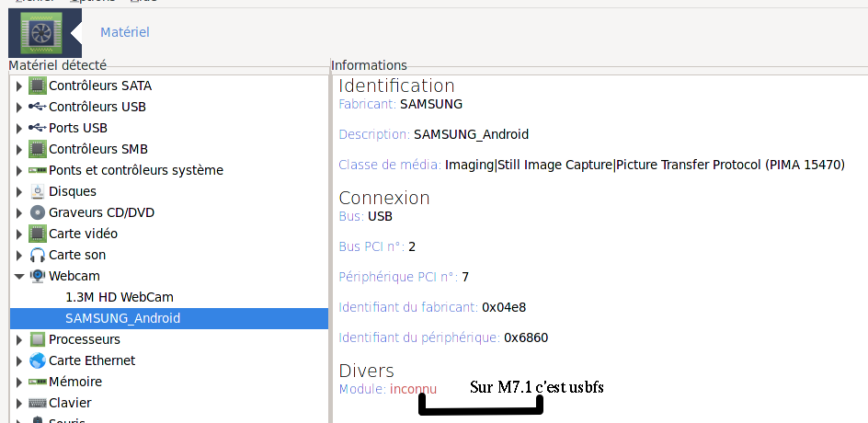Click the Contrôleurs SMB chip icon
This screenshot has width=868, height=423.
click(x=38, y=149)
